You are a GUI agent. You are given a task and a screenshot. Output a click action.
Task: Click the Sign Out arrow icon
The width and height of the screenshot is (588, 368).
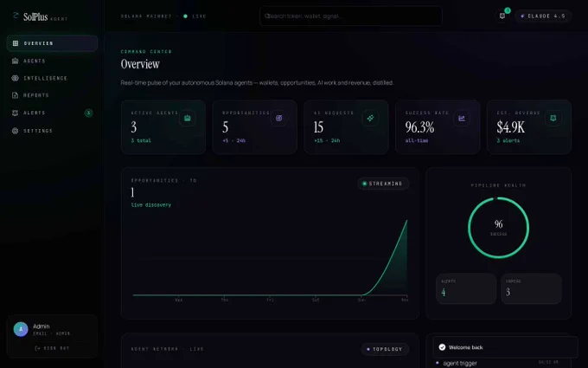coord(37,348)
